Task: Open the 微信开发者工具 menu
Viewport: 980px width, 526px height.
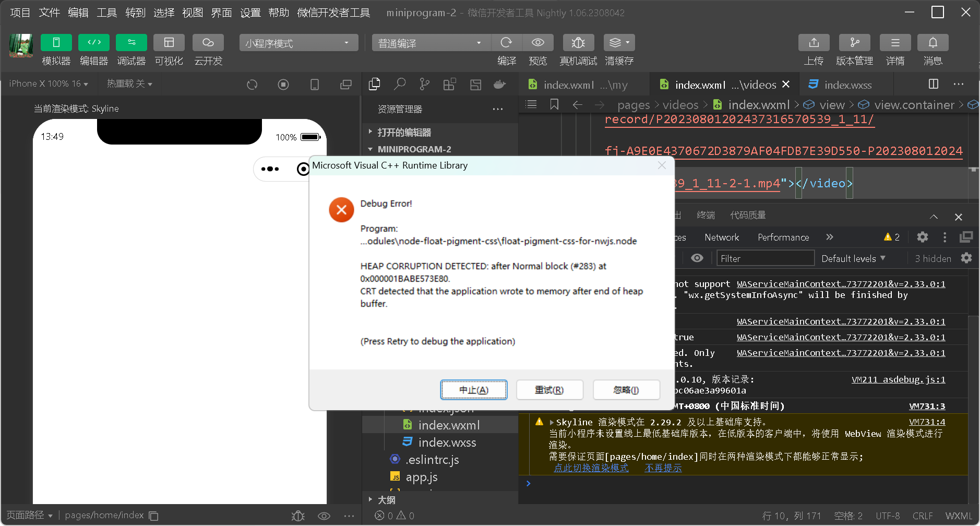Action: point(333,13)
